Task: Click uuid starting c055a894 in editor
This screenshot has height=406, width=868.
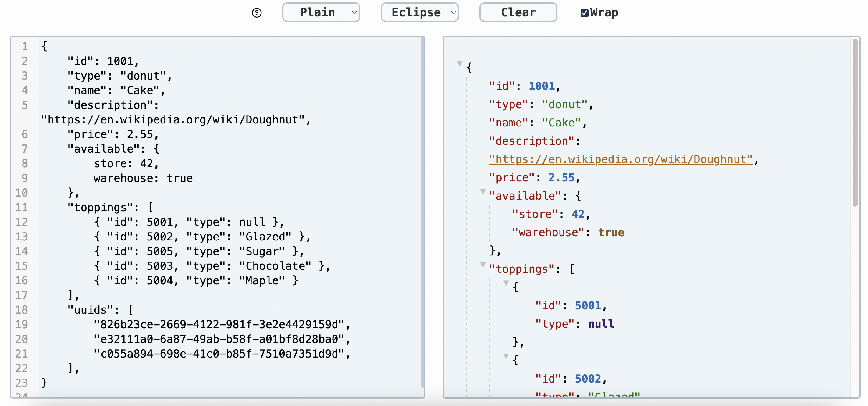Action: tap(222, 354)
